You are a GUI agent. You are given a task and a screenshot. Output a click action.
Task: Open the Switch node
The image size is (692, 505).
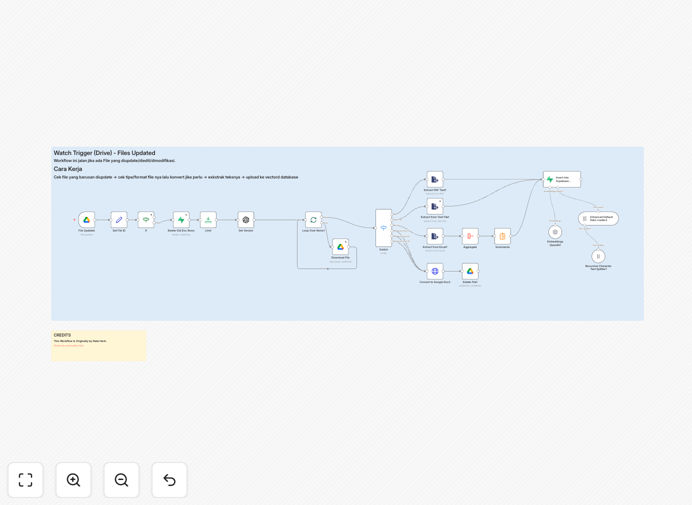point(384,228)
